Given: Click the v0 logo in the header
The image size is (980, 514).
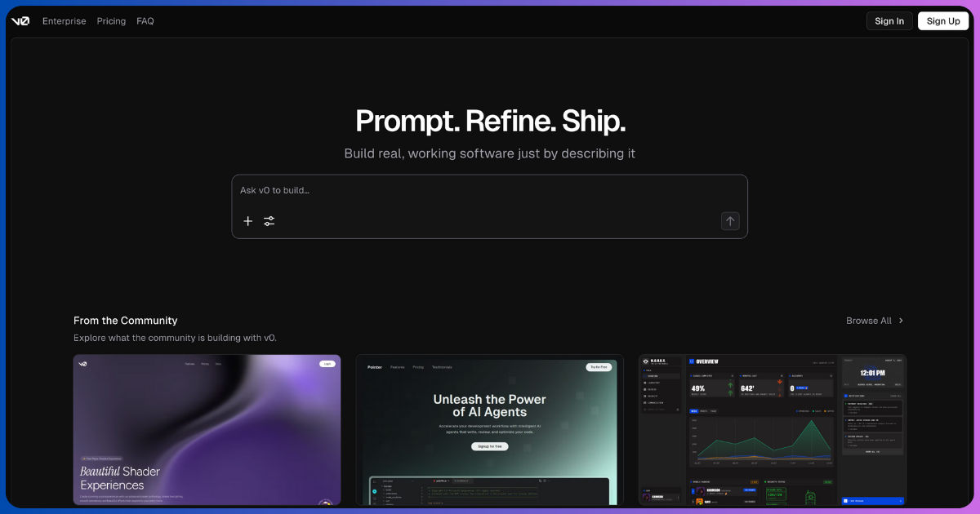Looking at the screenshot, I should pos(20,21).
